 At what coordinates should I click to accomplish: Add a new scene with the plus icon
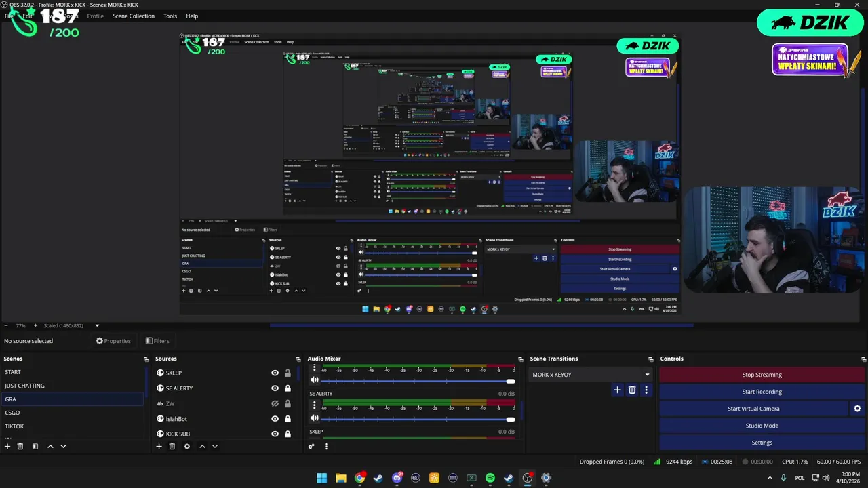pyautogui.click(x=7, y=446)
